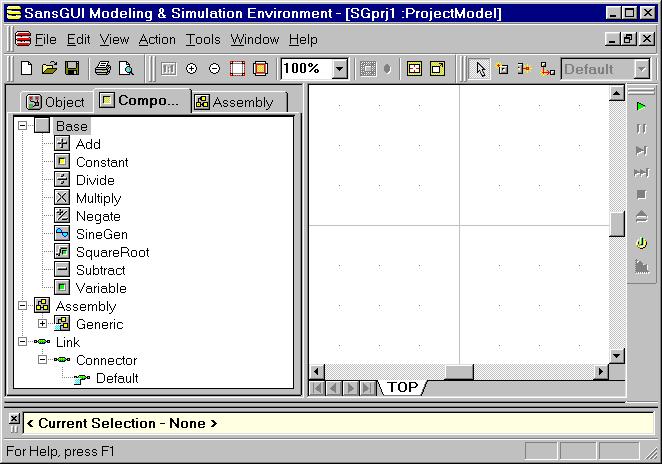Click the yellow power icon in right toolbar

click(641, 243)
